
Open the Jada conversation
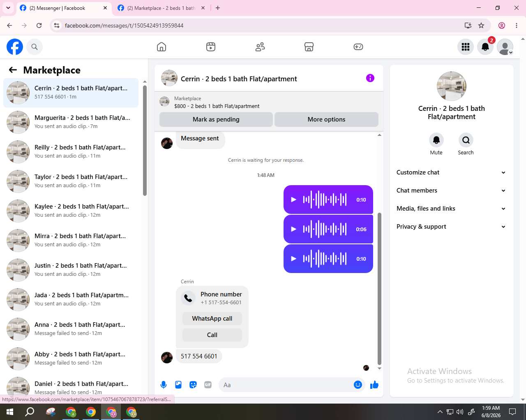(x=71, y=299)
